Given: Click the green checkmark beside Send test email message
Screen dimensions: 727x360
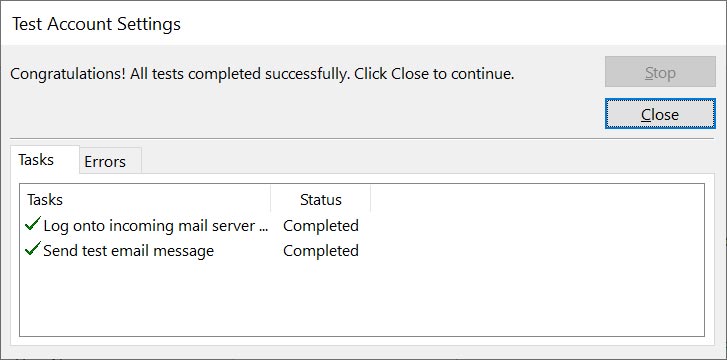Looking at the screenshot, I should 33,250.
